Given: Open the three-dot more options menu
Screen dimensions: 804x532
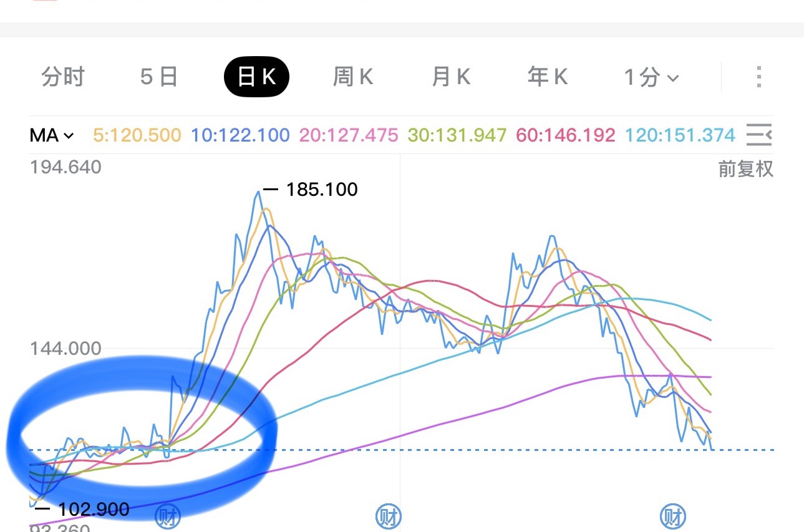Looking at the screenshot, I should pyautogui.click(x=758, y=77).
